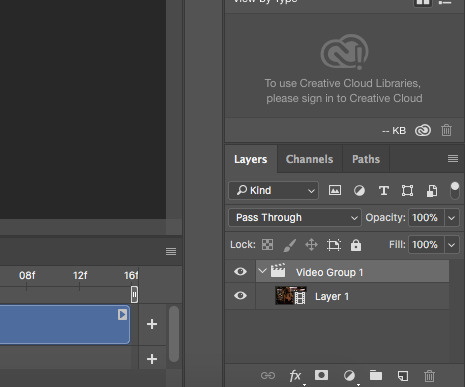Switch Libraries to list view icon
This screenshot has height=387, width=465.
(x=445, y=2)
